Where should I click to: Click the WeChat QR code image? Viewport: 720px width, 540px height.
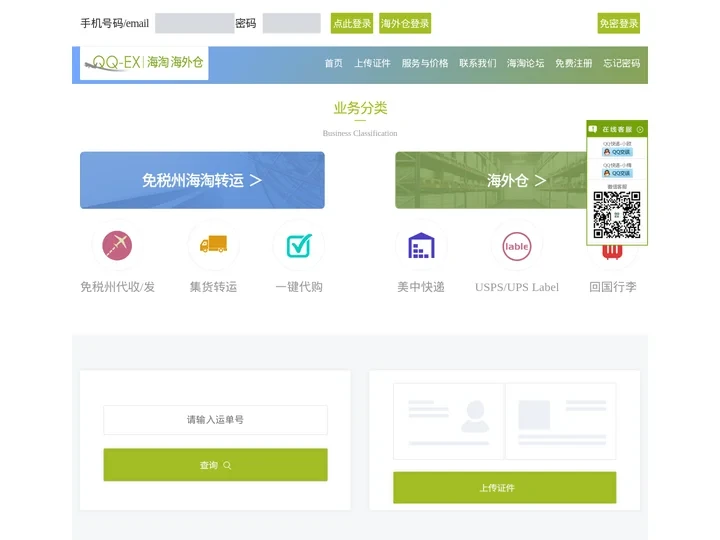pos(617,214)
